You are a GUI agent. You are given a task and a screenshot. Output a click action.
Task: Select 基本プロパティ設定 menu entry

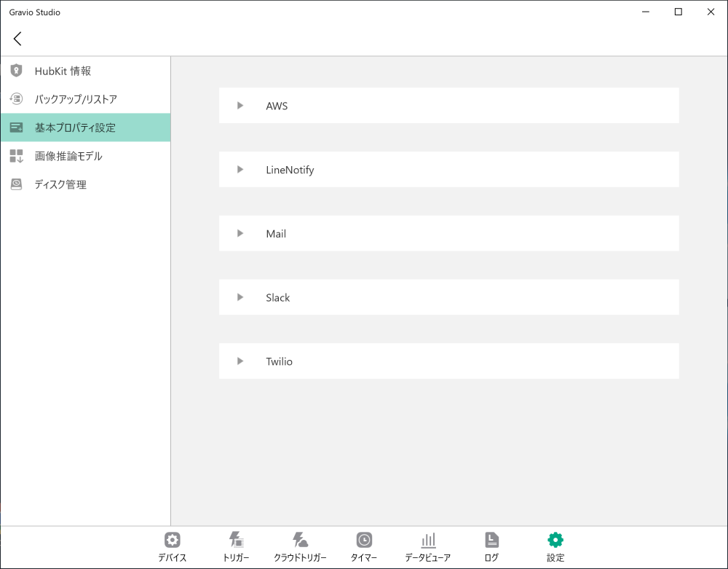(x=85, y=127)
